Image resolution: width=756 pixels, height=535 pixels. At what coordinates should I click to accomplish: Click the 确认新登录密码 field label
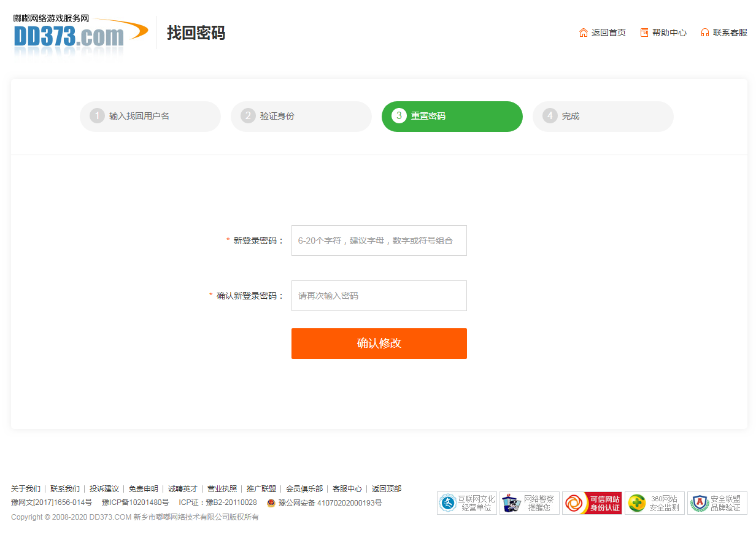pos(250,296)
